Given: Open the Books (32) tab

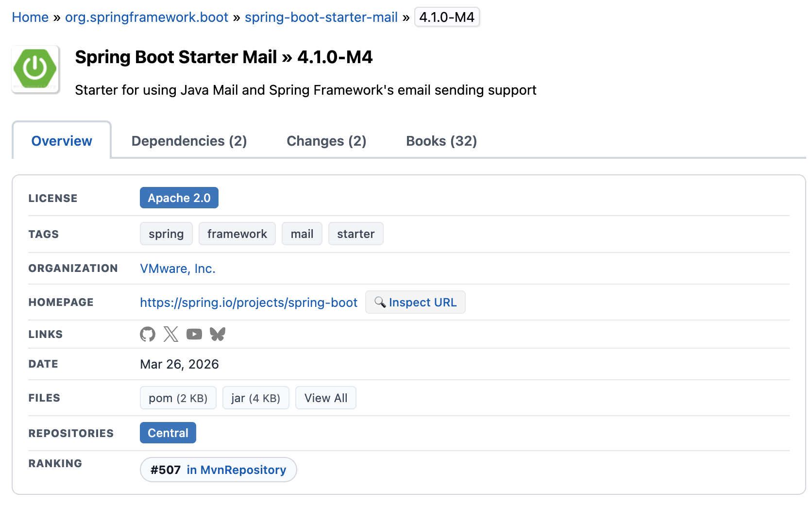Looking at the screenshot, I should 441,141.
